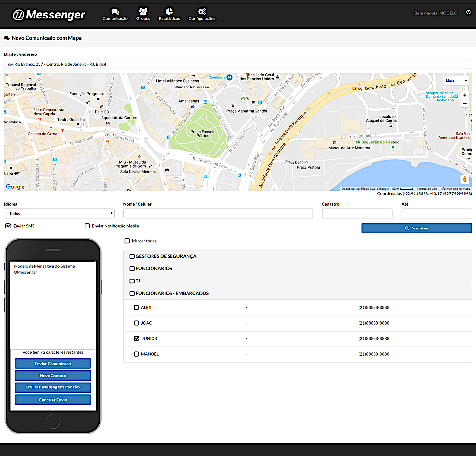This screenshot has height=456, width=476.
Task: Open Termos de Uso link
Action: pos(426,189)
